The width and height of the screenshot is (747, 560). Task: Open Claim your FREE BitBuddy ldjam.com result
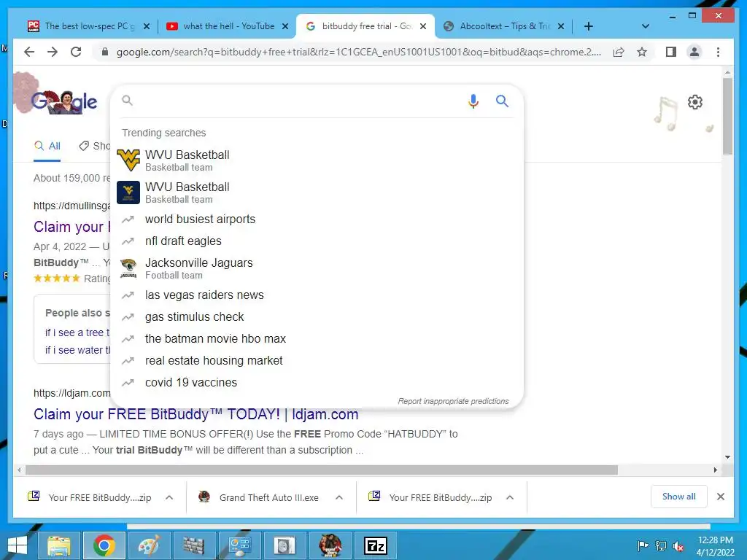coord(196,414)
